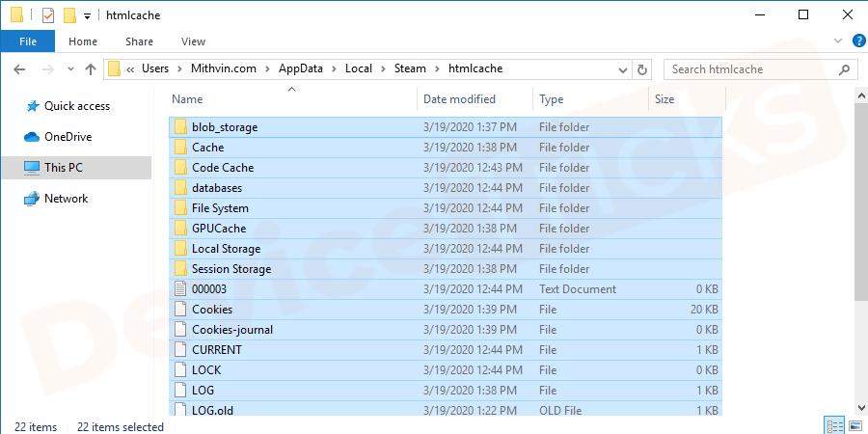Image resolution: width=868 pixels, height=434 pixels.
Task: Click the New folder icon in the title bar
Action: [69, 15]
